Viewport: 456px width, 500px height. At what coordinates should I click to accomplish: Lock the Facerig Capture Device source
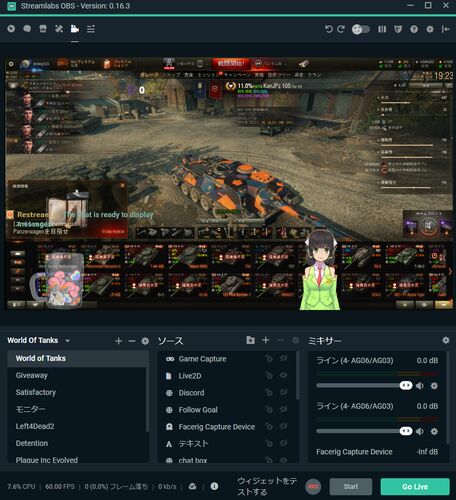click(x=269, y=427)
